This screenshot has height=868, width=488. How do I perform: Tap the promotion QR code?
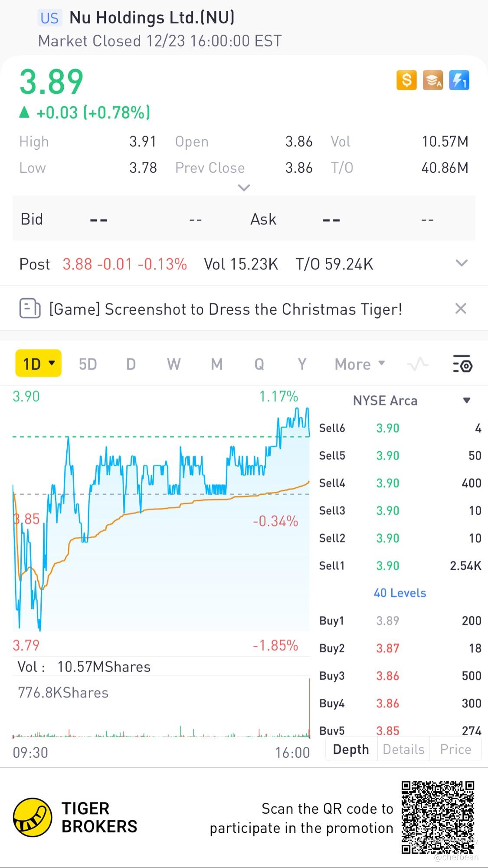tap(437, 817)
